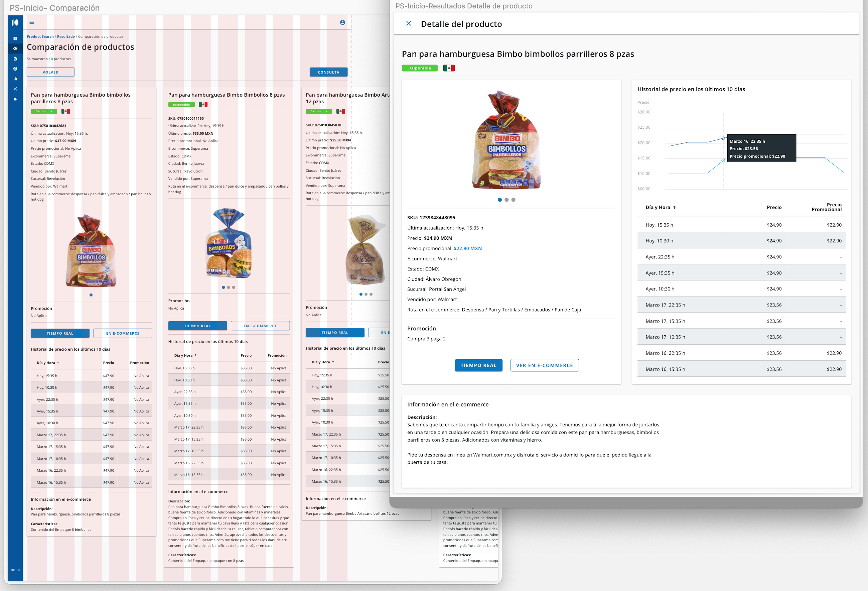Click the VOLVER button

point(50,72)
